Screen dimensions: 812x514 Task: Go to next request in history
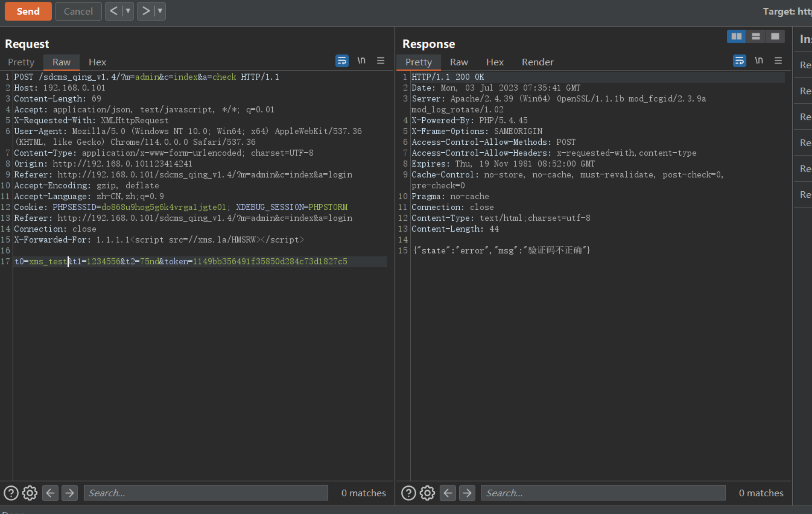[146, 11]
